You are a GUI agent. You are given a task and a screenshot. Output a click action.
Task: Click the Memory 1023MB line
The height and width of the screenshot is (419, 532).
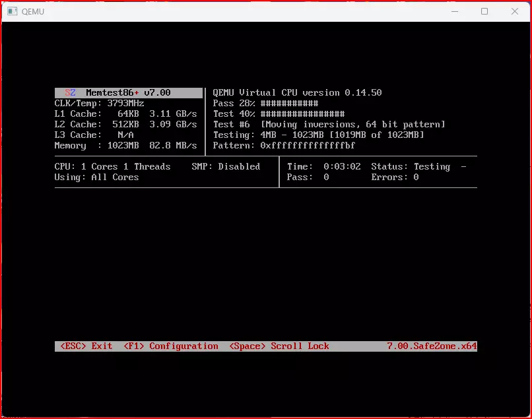click(126, 145)
